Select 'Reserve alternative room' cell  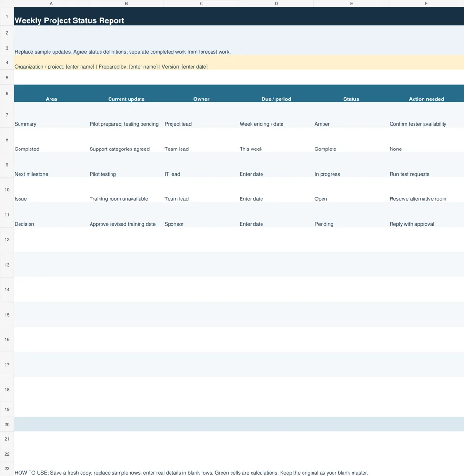click(x=426, y=190)
